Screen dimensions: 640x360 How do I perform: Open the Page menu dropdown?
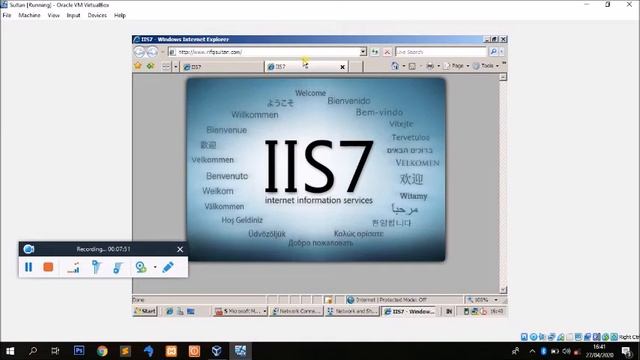coord(456,66)
